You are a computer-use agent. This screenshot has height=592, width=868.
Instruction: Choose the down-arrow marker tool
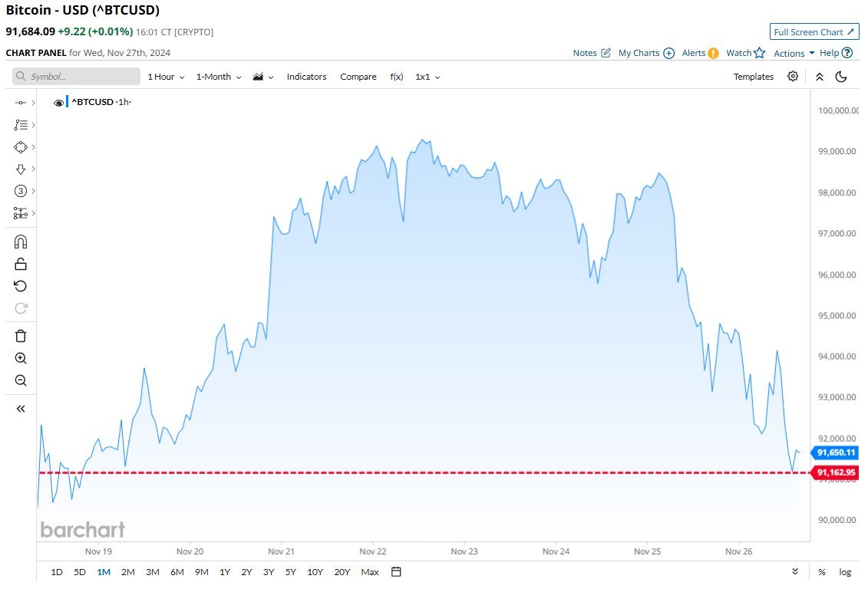(x=21, y=169)
